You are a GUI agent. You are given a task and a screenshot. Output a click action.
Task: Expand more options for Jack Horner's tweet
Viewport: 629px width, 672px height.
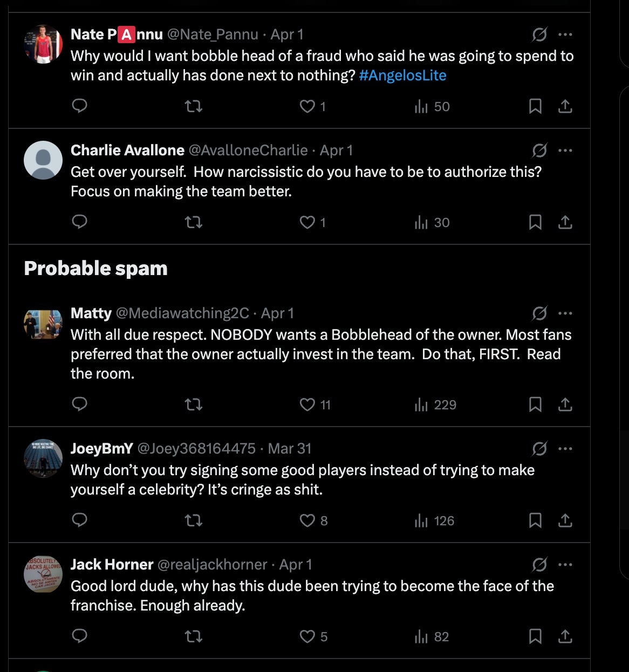[565, 565]
